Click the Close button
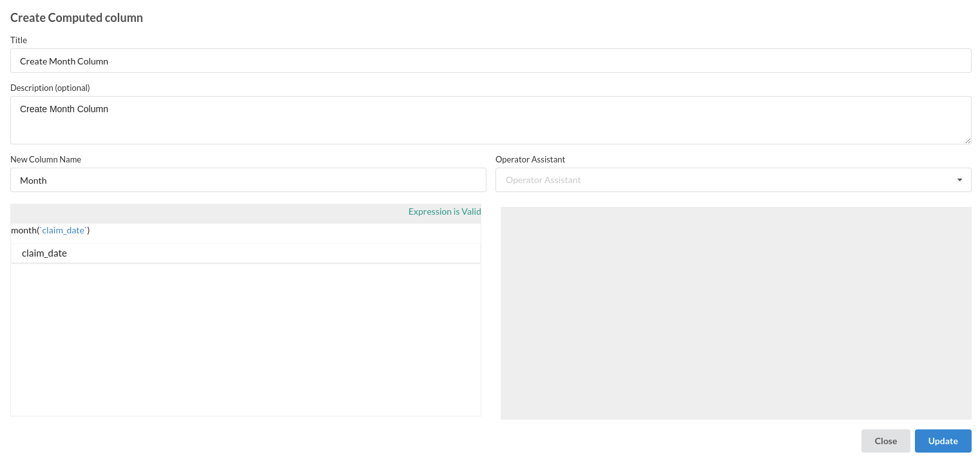Viewport: 980px width, 470px height. [x=885, y=441]
